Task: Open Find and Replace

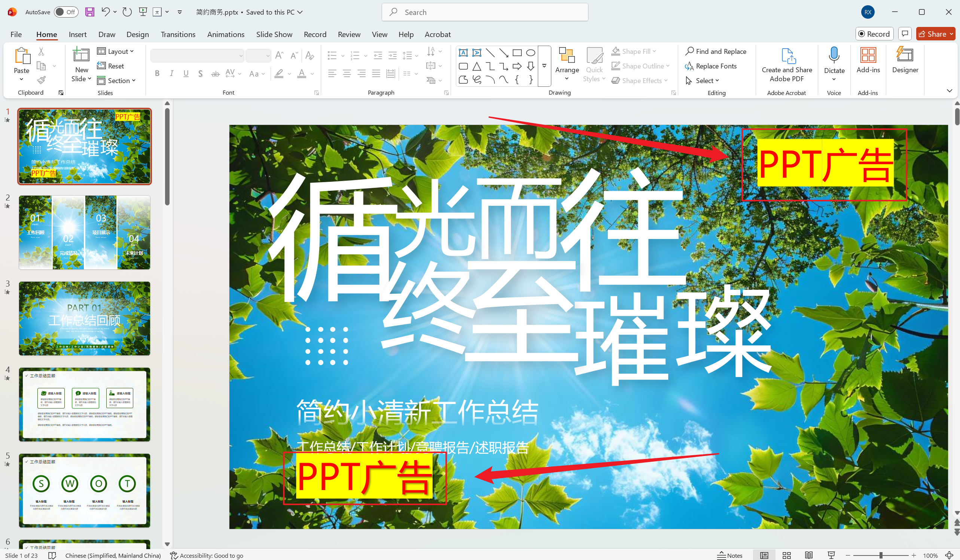Action: click(716, 51)
